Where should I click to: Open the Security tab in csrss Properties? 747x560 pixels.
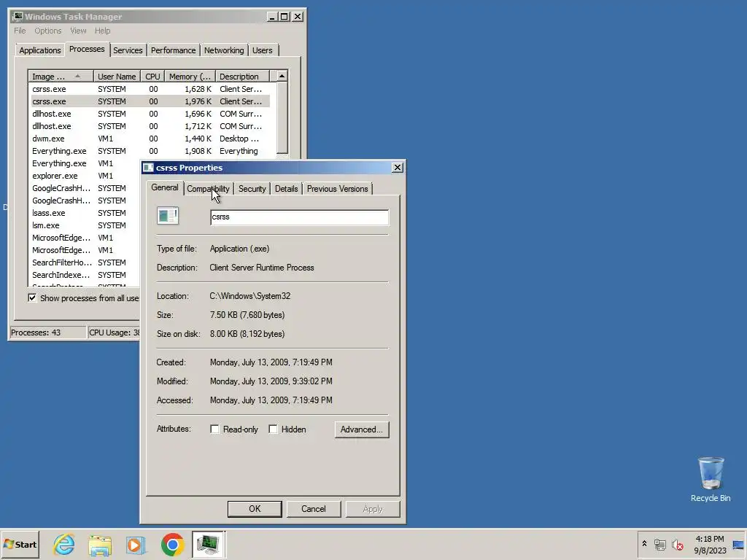point(252,189)
